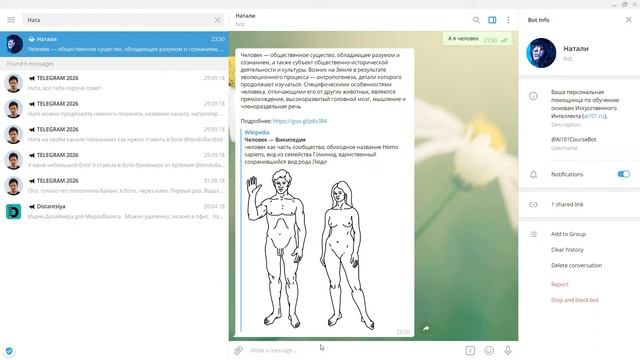Click the 'Found 6 messages' label
Viewport: 640px width, 360px height.
(x=30, y=64)
